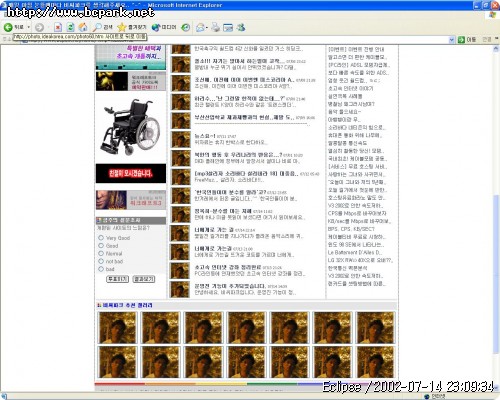Select the Good poll radio button
500x400 pixels.
(101, 245)
